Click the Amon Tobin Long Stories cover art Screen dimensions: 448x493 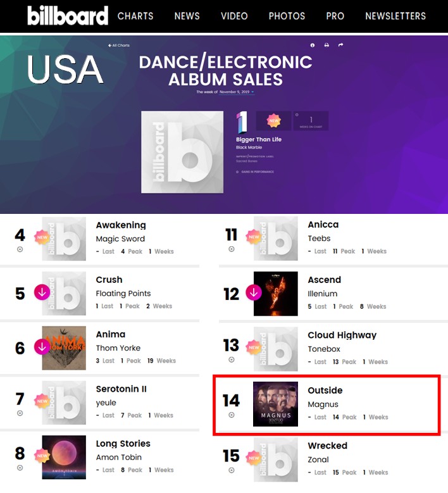pos(64,457)
